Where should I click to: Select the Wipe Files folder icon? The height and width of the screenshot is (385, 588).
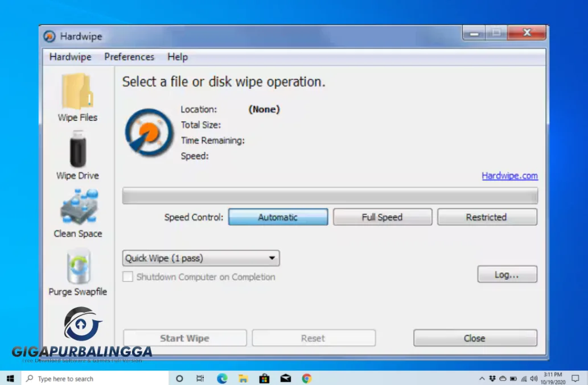point(77,90)
